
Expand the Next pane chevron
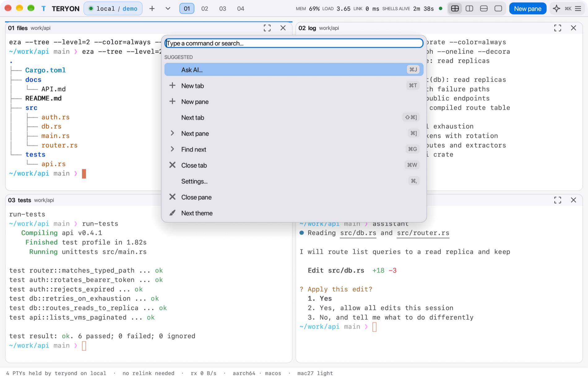click(172, 133)
